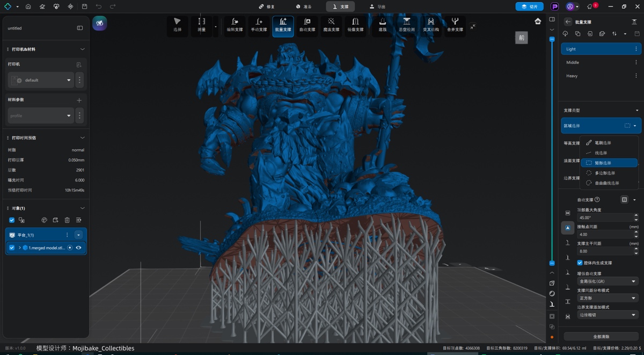Switch to the 导出 export tab

(x=377, y=6)
